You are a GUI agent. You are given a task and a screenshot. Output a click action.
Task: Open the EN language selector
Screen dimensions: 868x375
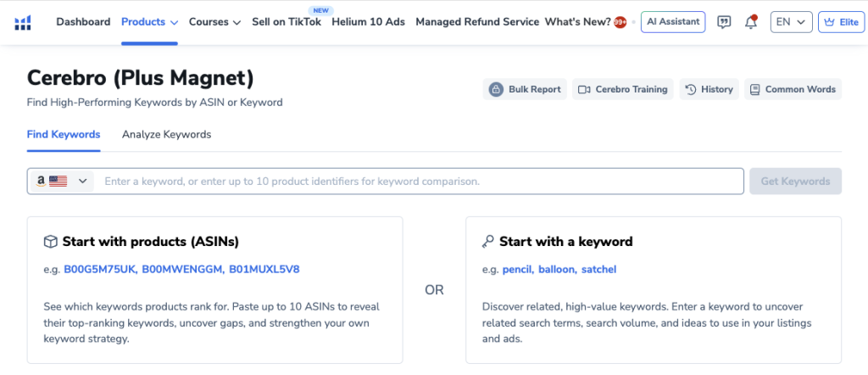791,22
